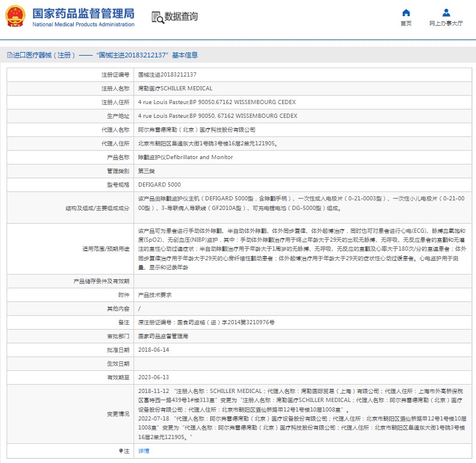This screenshot has width=476, height=463.
Task: Click the 进口医疗器械 basic info heading
Action: click(x=102, y=55)
